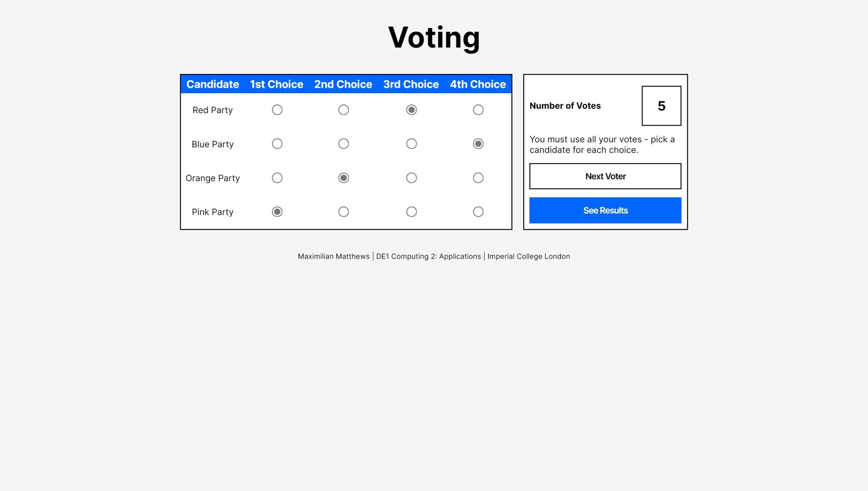Screen dimensions: 868x491
Task: Click Red Party 3rd Choice radio button
Action: click(411, 110)
